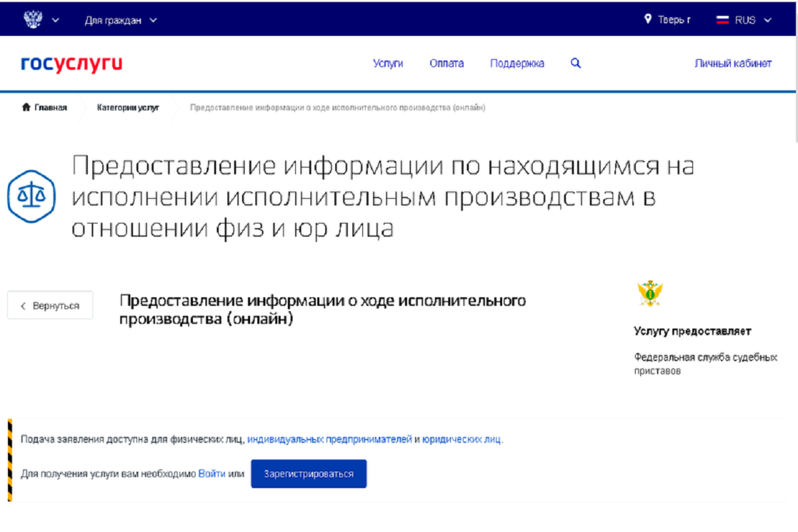Image resolution: width=798 pixels, height=532 pixels.
Task: Open the Поддержка section
Action: tap(517, 64)
